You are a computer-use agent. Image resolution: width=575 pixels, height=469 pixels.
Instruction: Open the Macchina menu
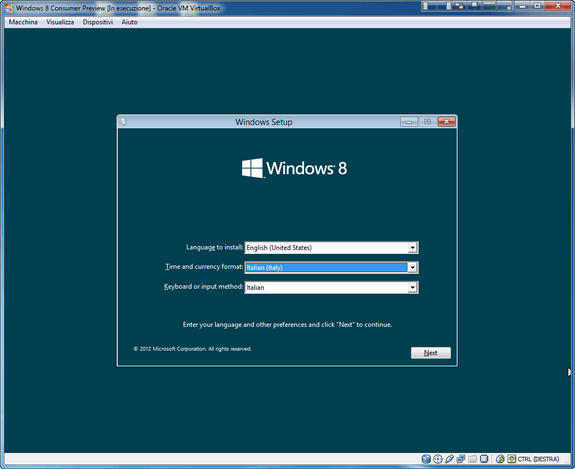(x=23, y=22)
